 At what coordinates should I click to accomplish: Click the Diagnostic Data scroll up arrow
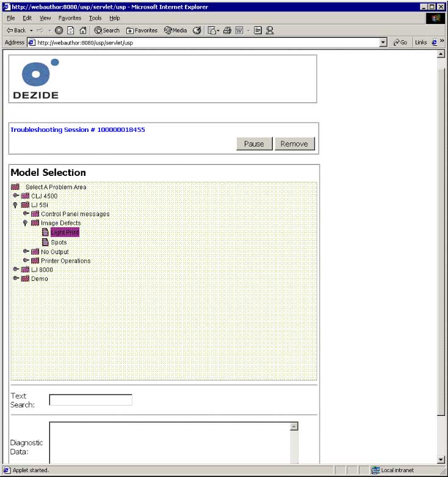click(294, 426)
